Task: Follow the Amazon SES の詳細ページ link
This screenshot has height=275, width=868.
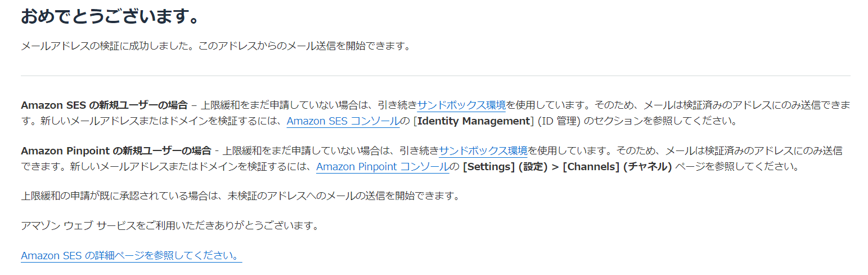Action: (131, 255)
